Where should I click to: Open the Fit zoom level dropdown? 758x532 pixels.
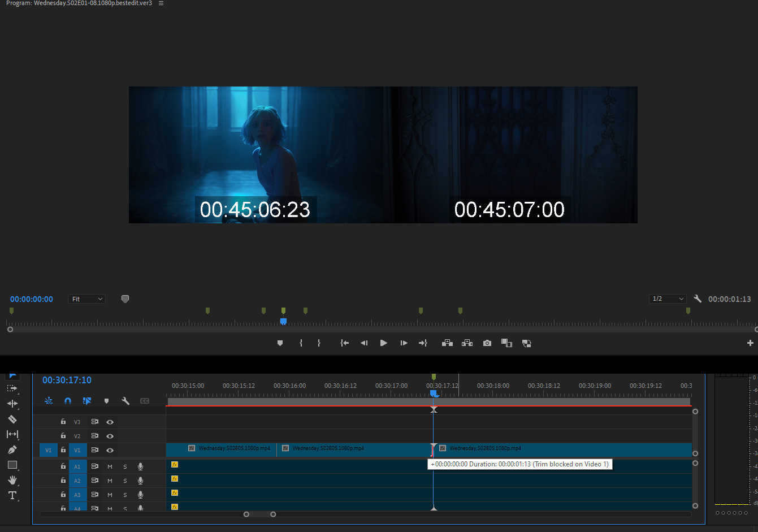(x=87, y=299)
